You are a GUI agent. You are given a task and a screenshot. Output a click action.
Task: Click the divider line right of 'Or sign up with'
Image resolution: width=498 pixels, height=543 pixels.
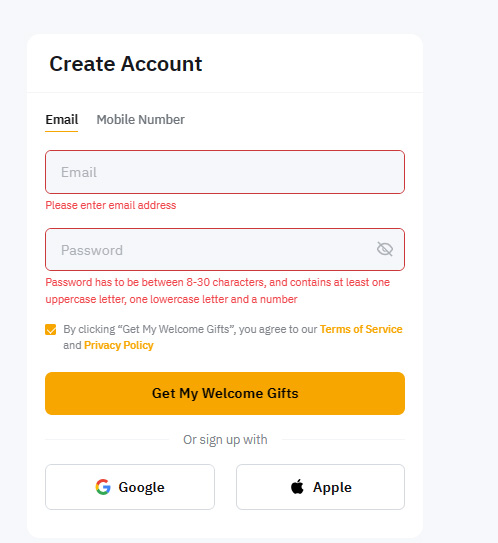coord(343,439)
